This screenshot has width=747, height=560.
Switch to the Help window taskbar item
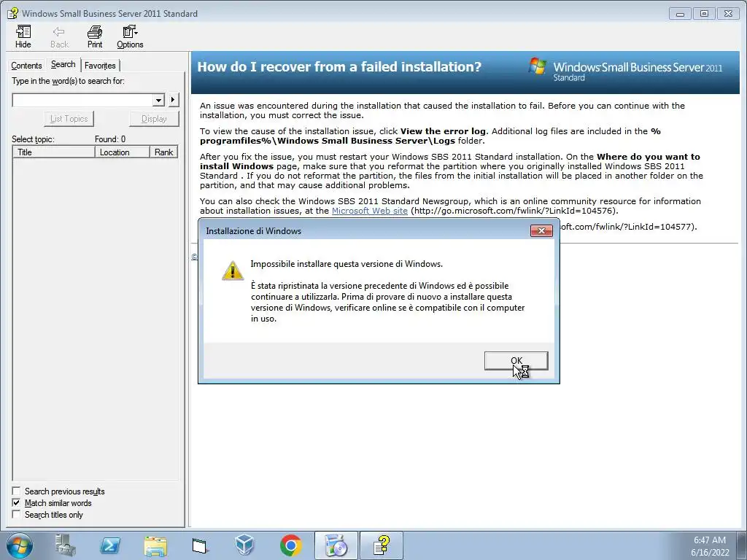[x=381, y=545]
